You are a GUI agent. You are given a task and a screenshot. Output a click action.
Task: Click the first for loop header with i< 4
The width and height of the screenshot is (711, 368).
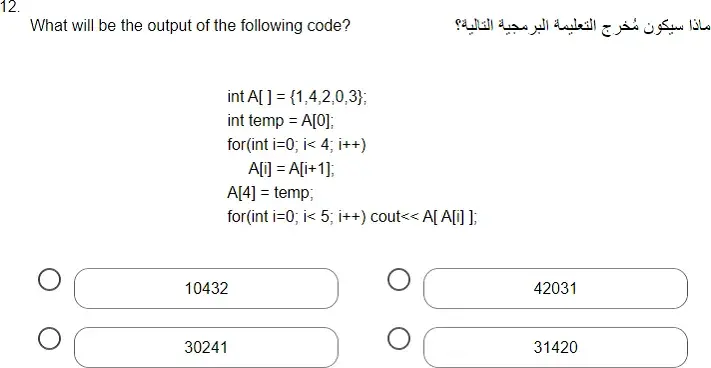point(297,145)
